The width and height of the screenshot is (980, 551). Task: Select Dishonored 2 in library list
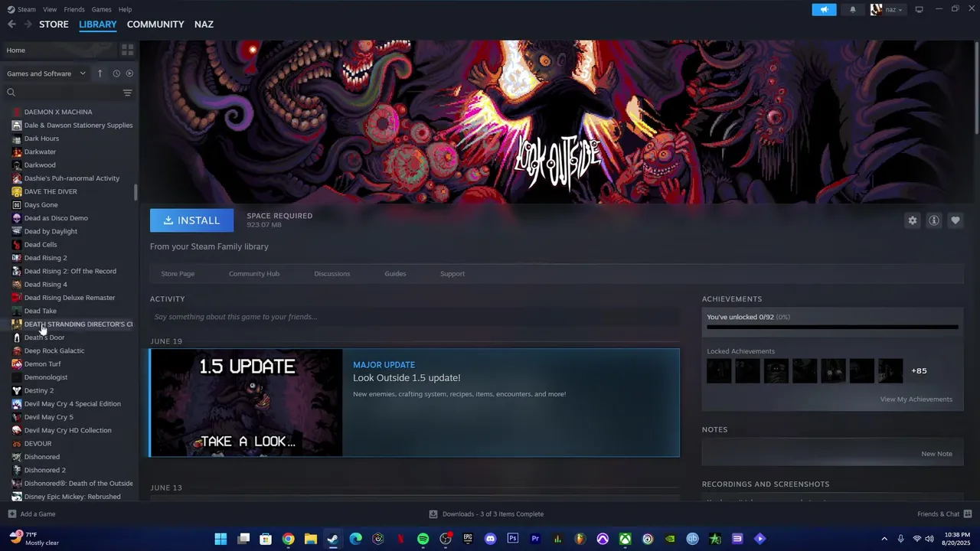pyautogui.click(x=45, y=470)
